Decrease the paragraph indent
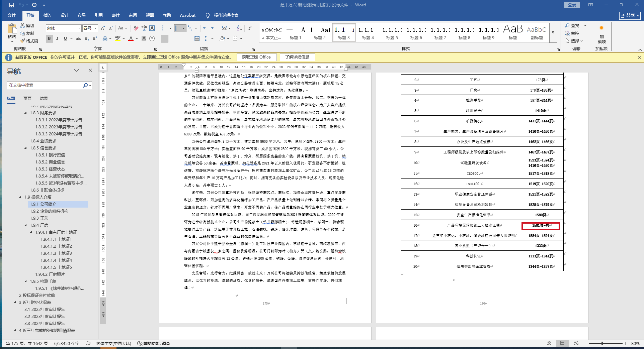Image resolution: width=644 pixels, height=349 pixels. 206,28
